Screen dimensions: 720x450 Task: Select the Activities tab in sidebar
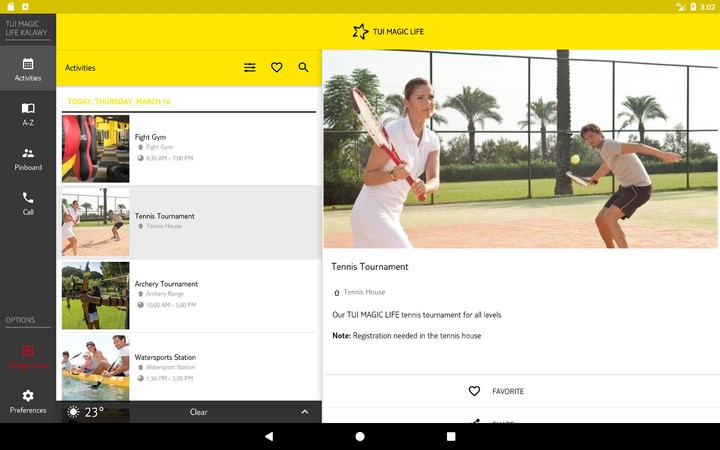pos(28,69)
